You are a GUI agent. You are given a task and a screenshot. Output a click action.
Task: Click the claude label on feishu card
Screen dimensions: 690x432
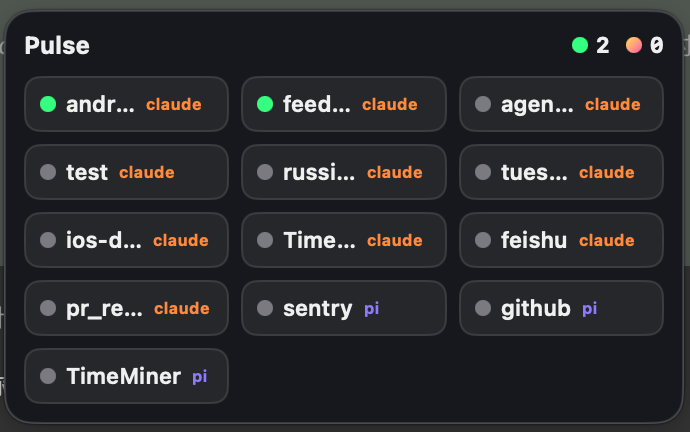click(606, 241)
